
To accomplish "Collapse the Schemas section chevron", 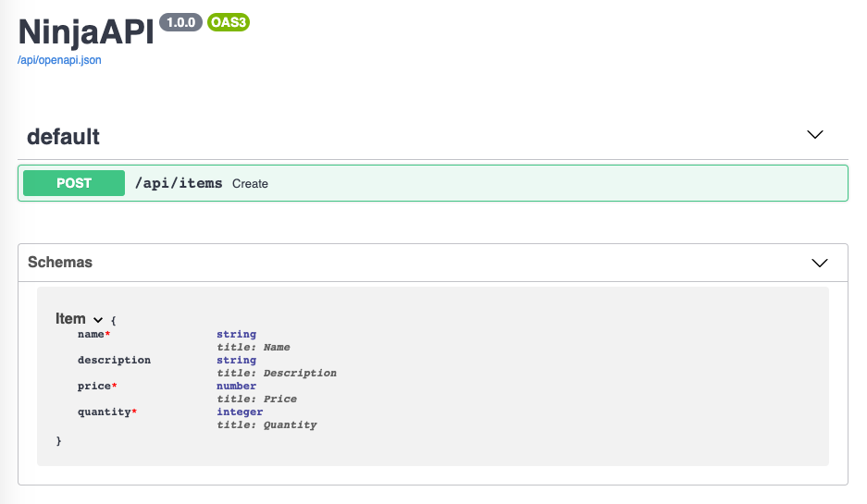I will [x=820, y=263].
